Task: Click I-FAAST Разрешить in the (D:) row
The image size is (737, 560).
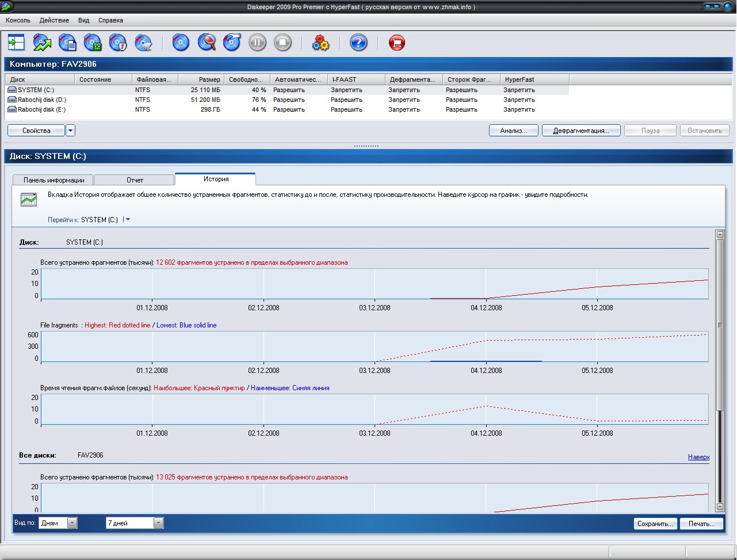Action: (346, 100)
